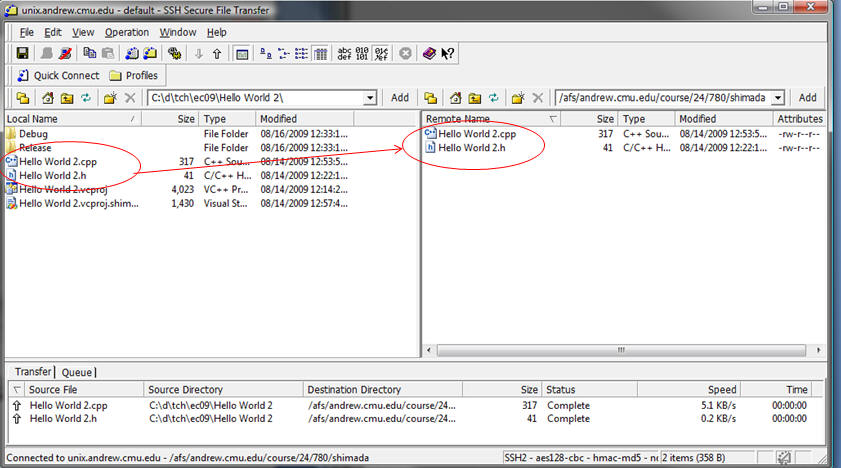Screen dimensions: 841x468
Task: Switch to the Transfer tab
Action: [x=33, y=372]
